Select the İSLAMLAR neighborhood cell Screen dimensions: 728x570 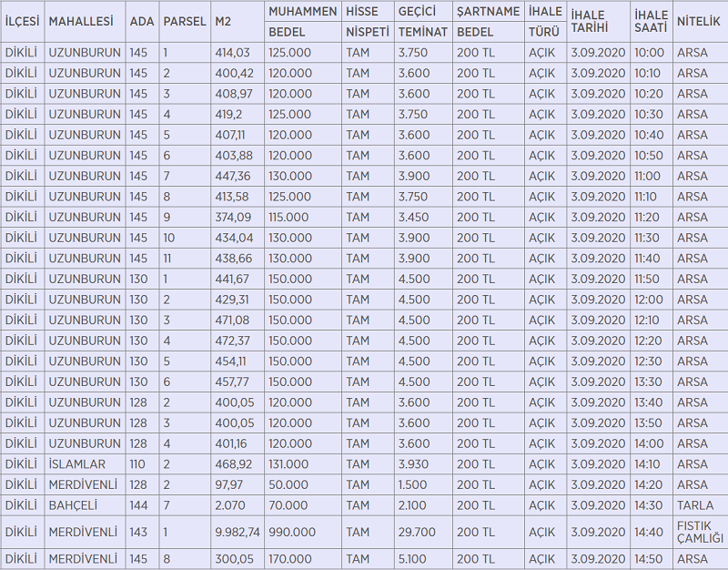click(77, 464)
